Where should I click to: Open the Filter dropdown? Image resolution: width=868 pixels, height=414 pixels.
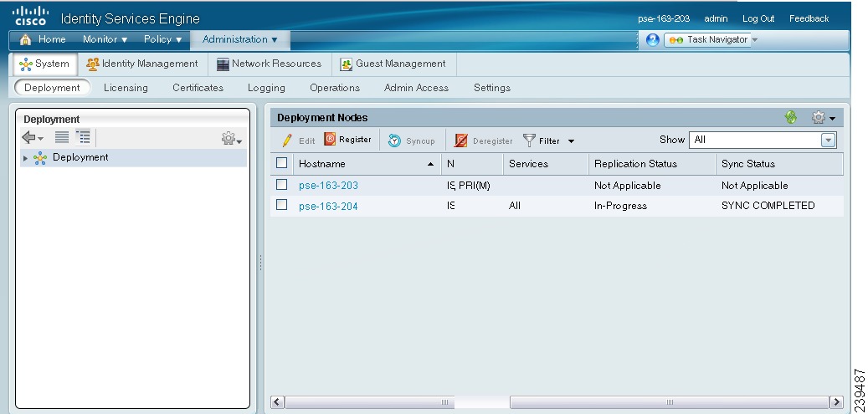click(x=549, y=141)
